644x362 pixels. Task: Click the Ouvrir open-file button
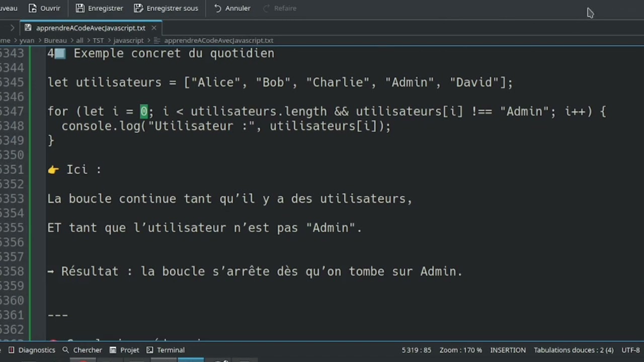point(44,8)
